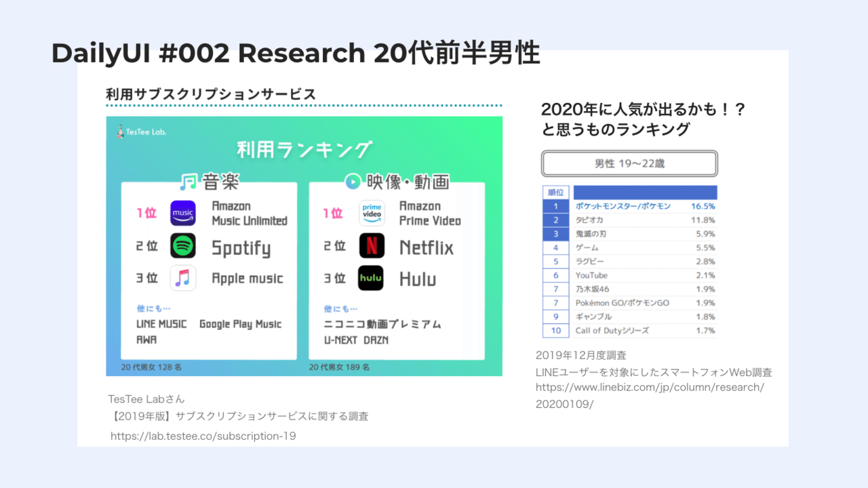Screen dimensions: 868x488
Task: Click the play icon beside 映像・動画
Action: click(352, 182)
